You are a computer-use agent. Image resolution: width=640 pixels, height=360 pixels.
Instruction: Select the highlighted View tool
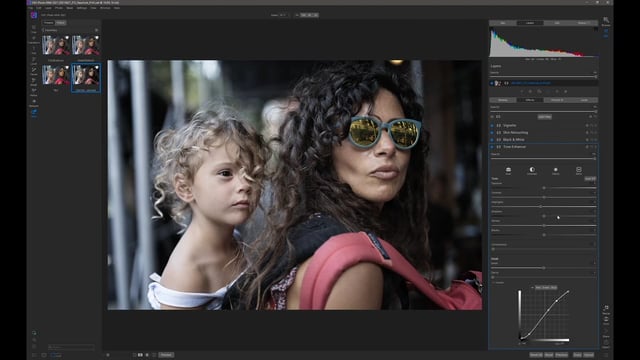click(x=34, y=113)
